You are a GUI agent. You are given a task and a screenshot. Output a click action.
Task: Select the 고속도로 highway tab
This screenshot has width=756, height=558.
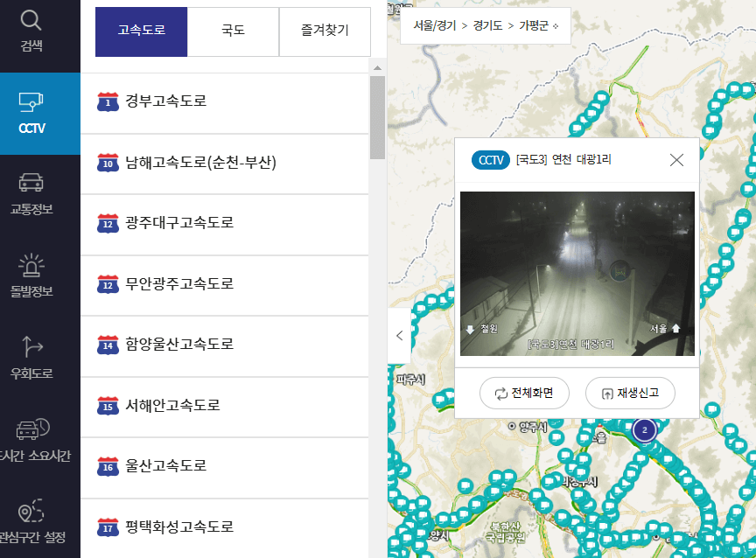pos(141,31)
